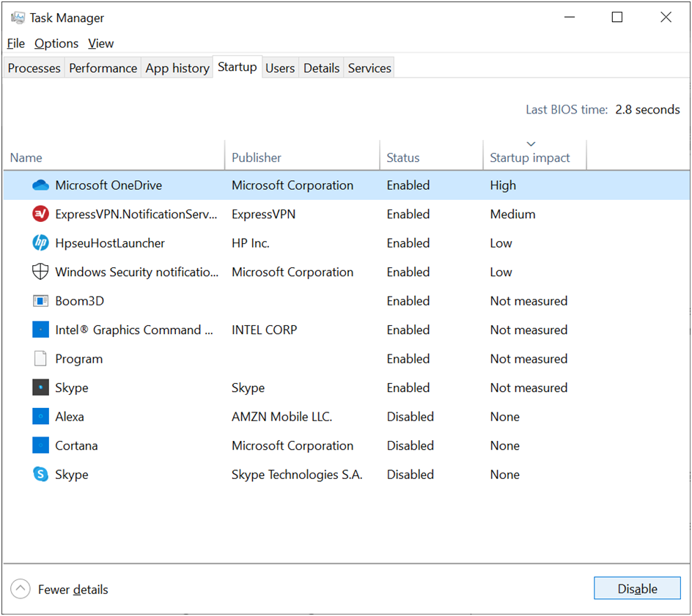Switch to the Performance tab
This screenshot has width=692, height=616.
coord(103,68)
